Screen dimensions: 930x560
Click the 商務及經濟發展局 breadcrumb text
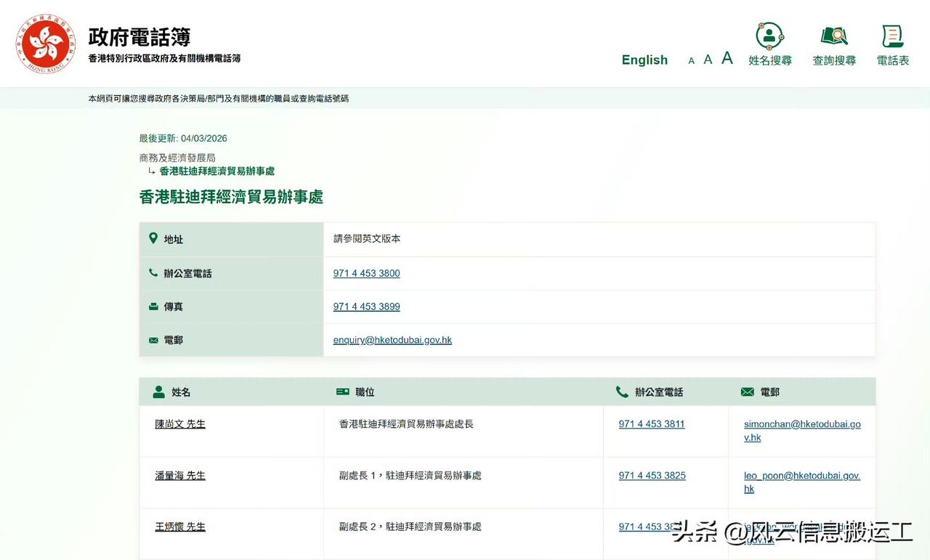[x=177, y=158]
